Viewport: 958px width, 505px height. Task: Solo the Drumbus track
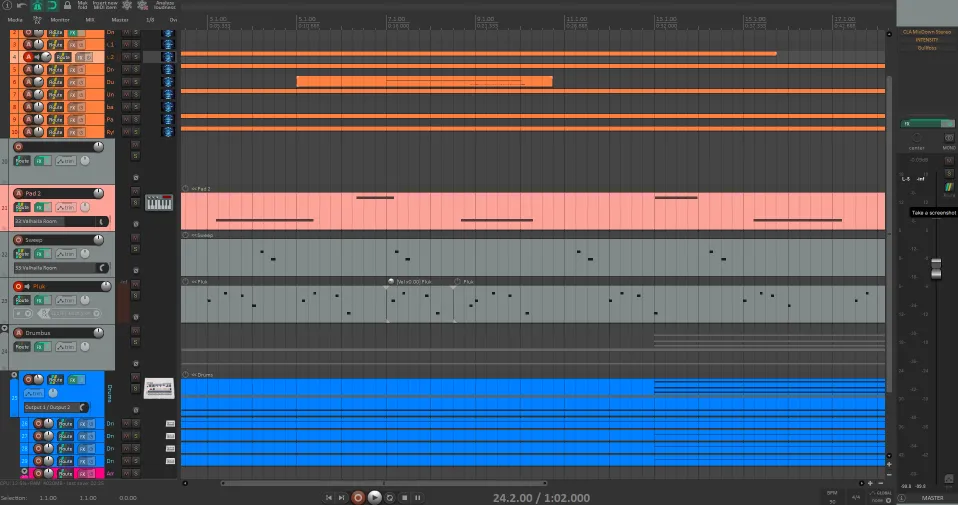[136, 342]
